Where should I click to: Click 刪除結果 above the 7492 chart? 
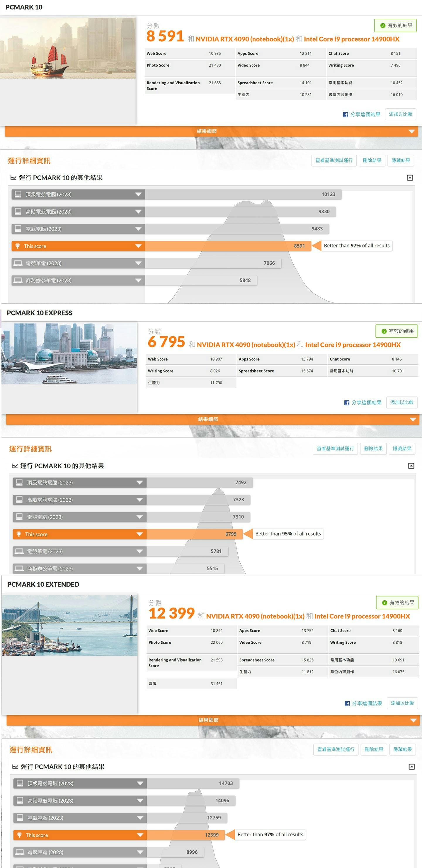pyautogui.click(x=373, y=448)
